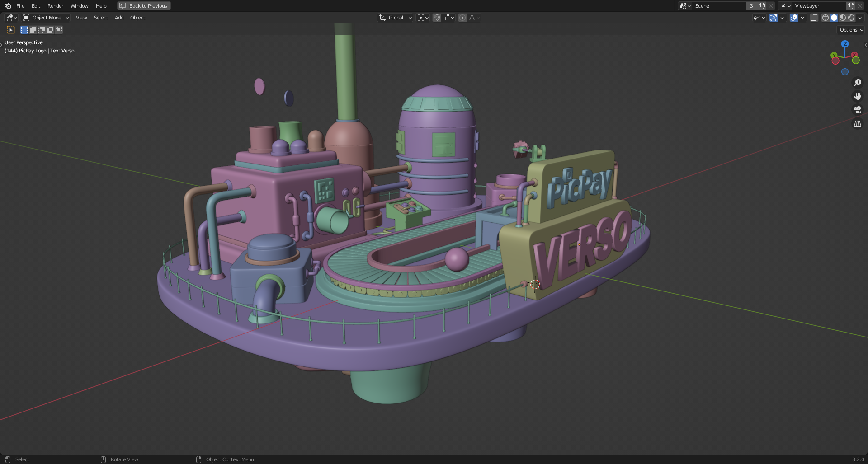
Task: Click the Scene name field
Action: point(719,6)
